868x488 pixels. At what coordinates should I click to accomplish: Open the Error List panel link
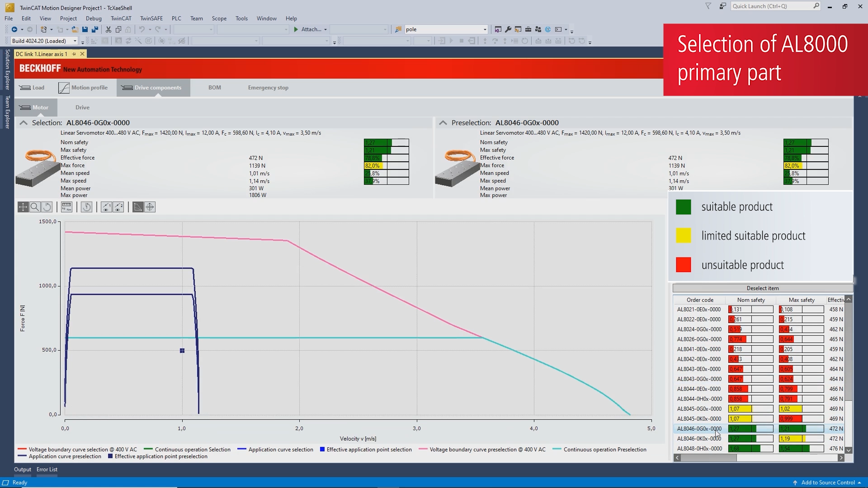point(47,469)
